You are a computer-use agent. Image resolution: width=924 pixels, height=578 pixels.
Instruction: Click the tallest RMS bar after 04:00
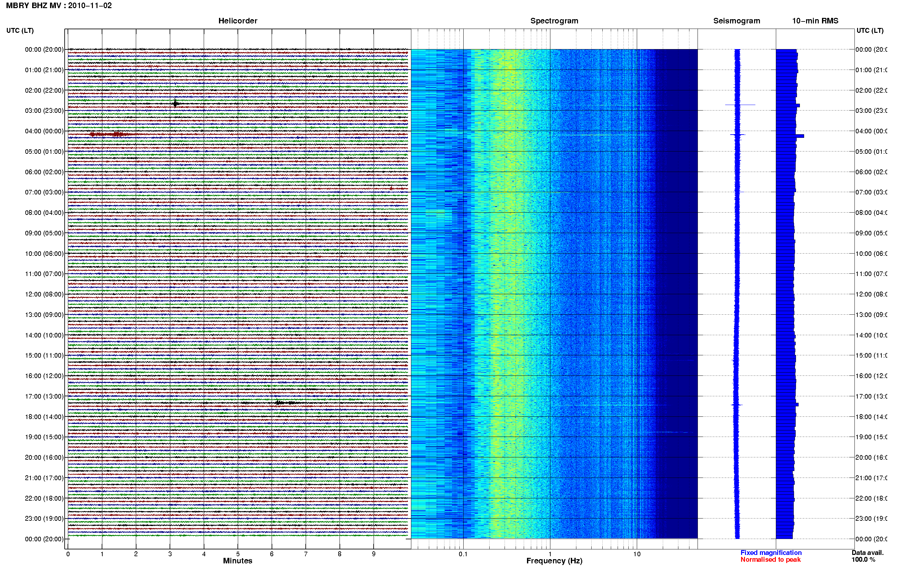pos(790,136)
